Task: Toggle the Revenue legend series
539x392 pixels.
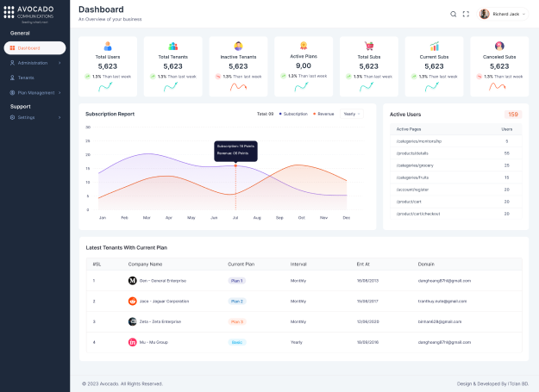Action: click(x=324, y=114)
